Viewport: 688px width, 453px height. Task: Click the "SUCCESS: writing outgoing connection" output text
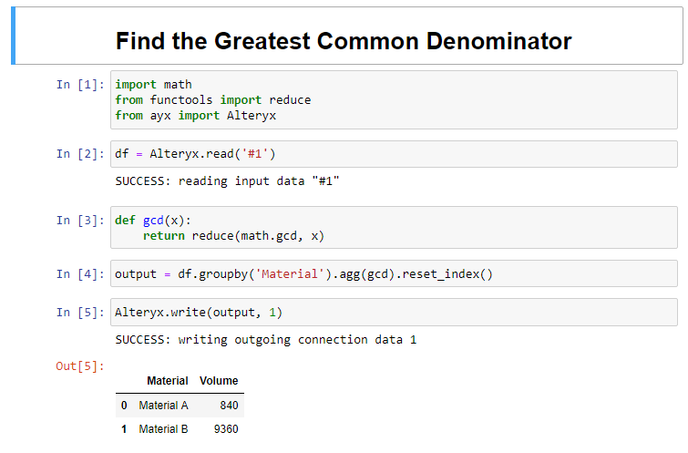pos(266,339)
